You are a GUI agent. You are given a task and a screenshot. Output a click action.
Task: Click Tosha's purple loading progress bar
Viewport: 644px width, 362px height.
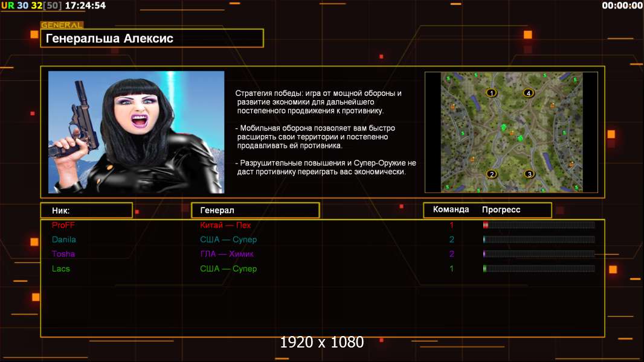[x=538, y=254]
